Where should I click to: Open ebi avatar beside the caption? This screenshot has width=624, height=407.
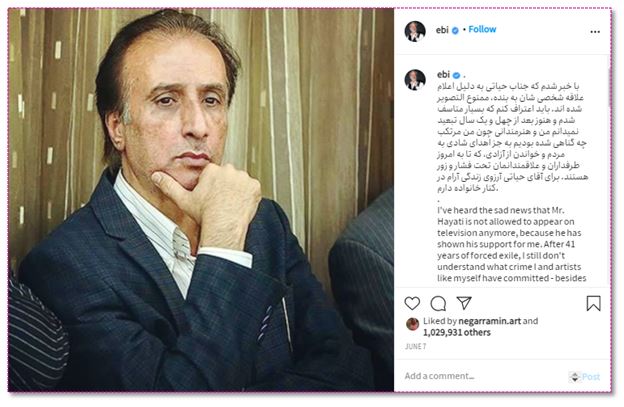coord(415,79)
